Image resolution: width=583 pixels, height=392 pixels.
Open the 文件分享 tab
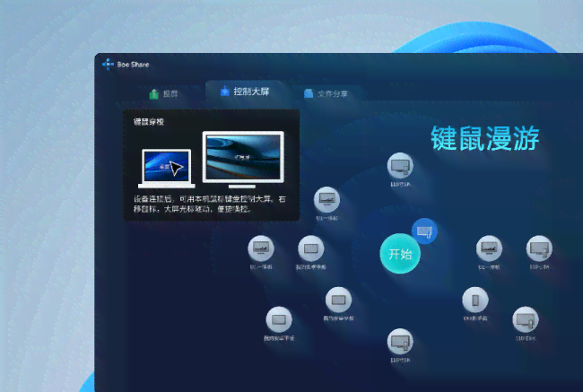point(326,93)
